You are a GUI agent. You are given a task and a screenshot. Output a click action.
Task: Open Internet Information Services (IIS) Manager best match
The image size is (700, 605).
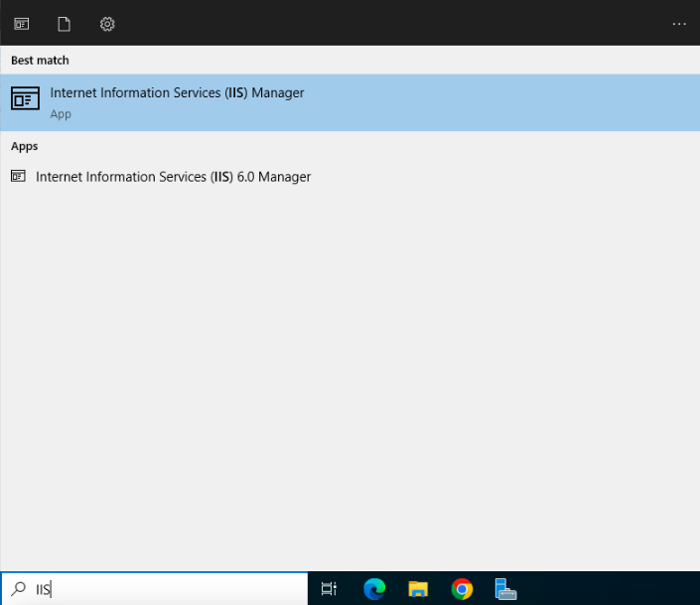click(x=350, y=102)
